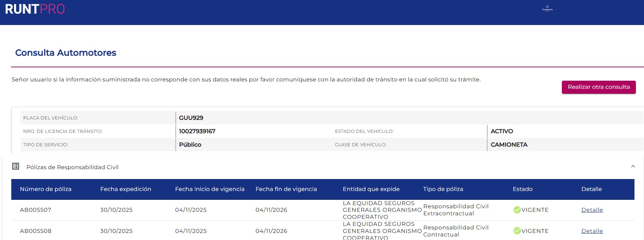Click the Transporte ministry logo in header
644x240 pixels.
tap(547, 8)
